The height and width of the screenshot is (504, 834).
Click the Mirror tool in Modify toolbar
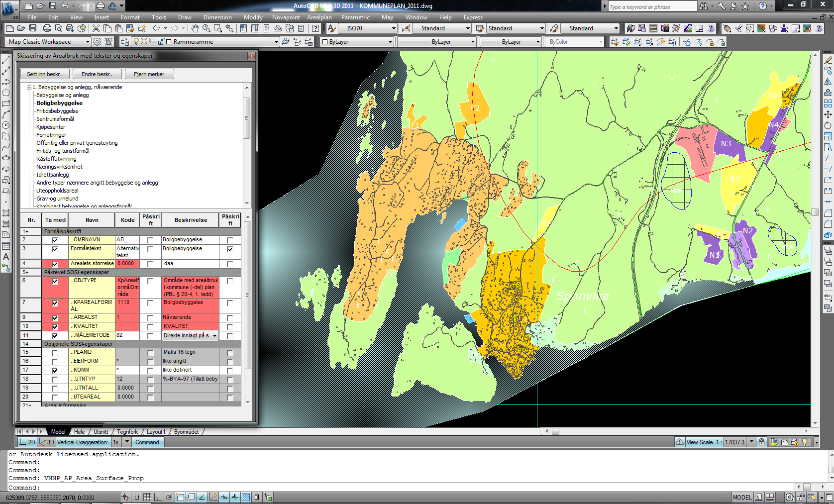tap(828, 81)
